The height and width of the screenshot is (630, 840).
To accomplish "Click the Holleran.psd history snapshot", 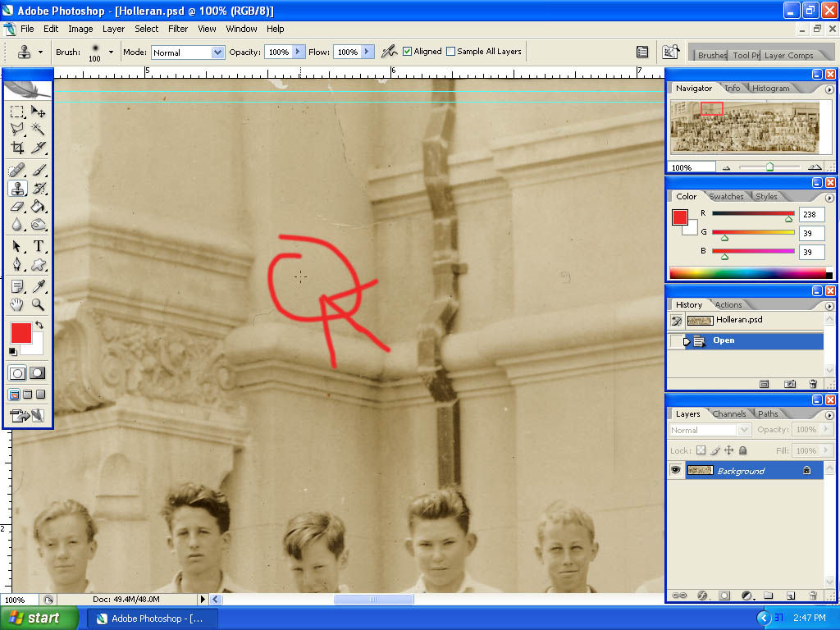I will (738, 320).
